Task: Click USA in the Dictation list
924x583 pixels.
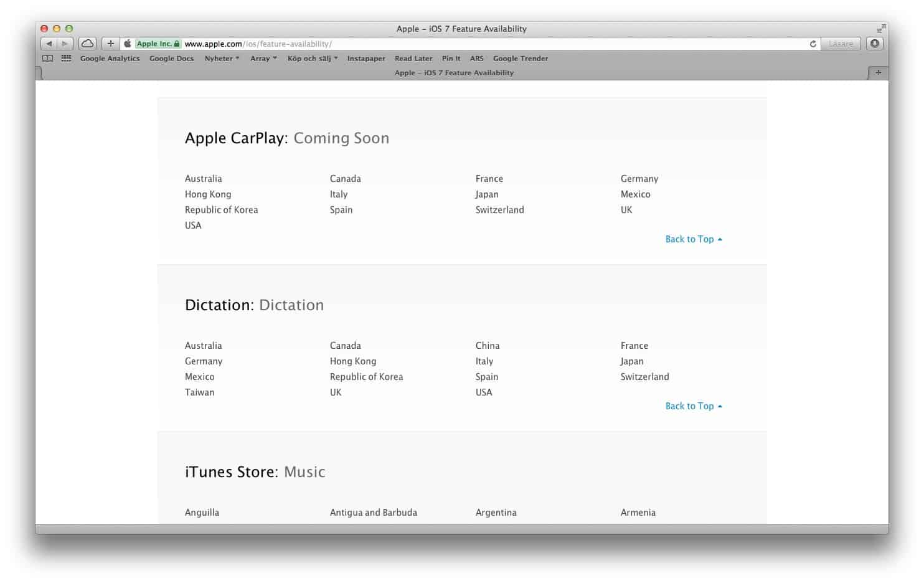Action: pyautogui.click(x=484, y=392)
